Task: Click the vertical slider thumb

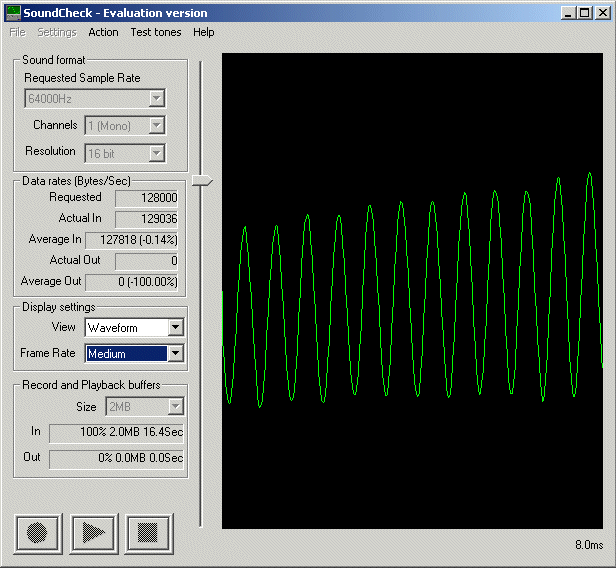Action: (x=202, y=181)
